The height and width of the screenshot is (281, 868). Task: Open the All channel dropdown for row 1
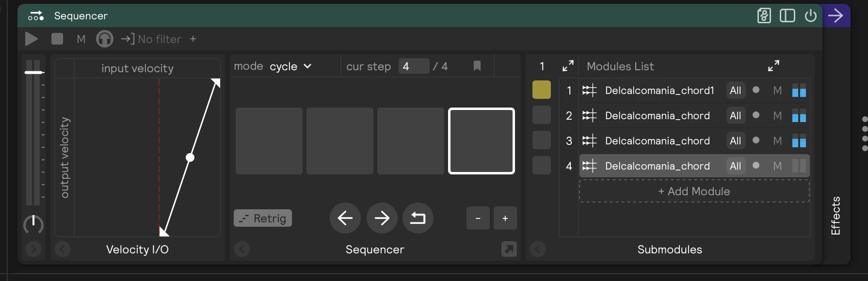click(736, 91)
